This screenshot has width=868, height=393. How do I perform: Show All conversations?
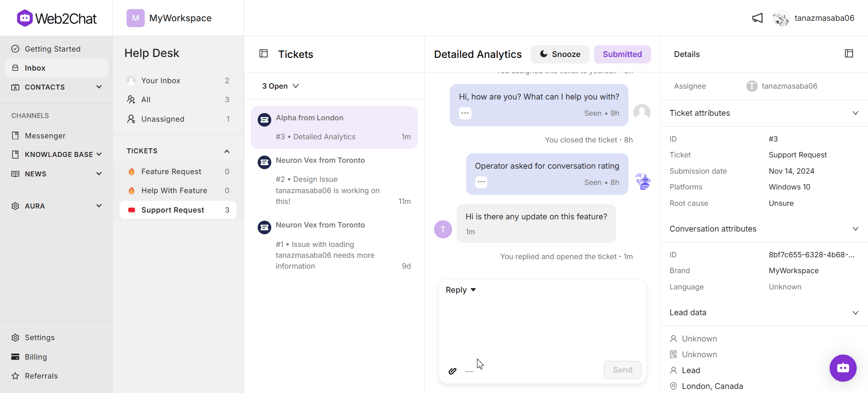click(178, 99)
